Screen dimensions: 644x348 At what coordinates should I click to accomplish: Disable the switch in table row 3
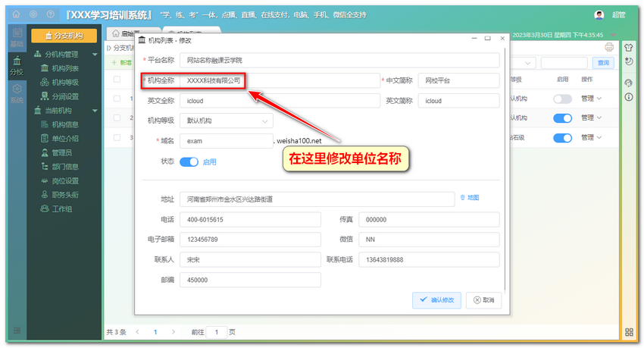pyautogui.click(x=562, y=138)
